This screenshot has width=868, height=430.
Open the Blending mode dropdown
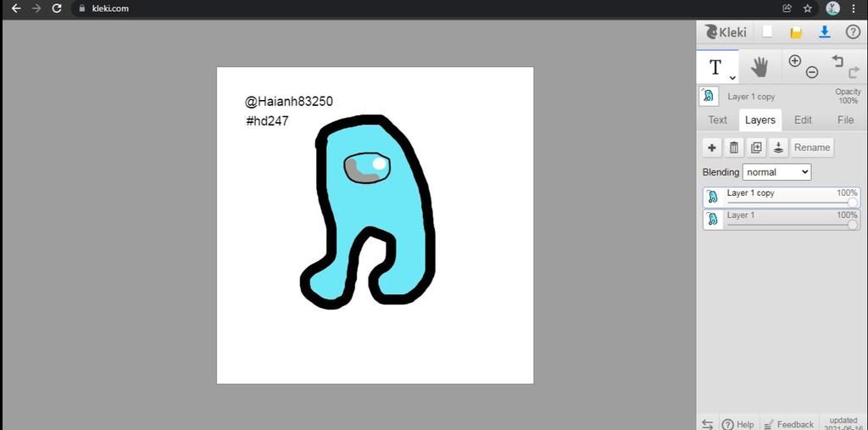point(776,172)
